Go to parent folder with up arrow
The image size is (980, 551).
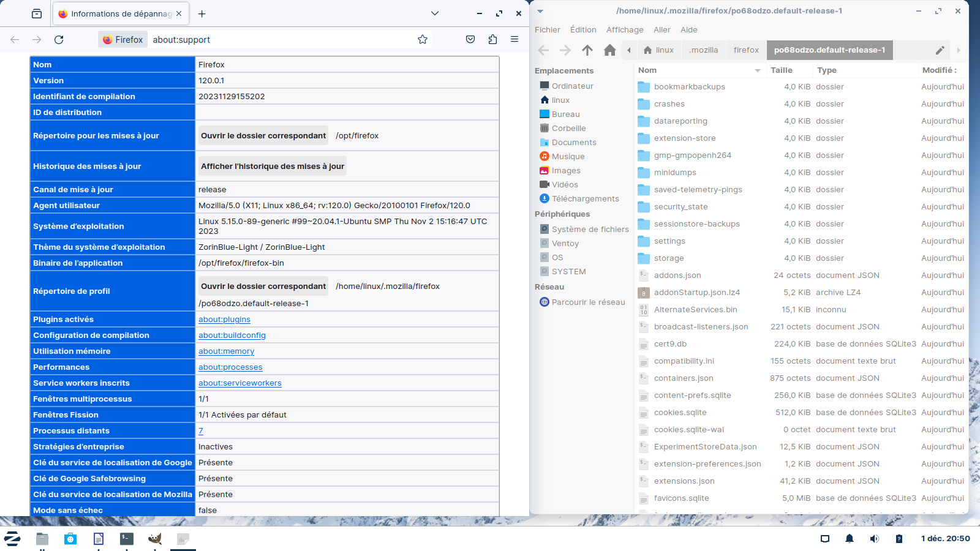click(587, 50)
